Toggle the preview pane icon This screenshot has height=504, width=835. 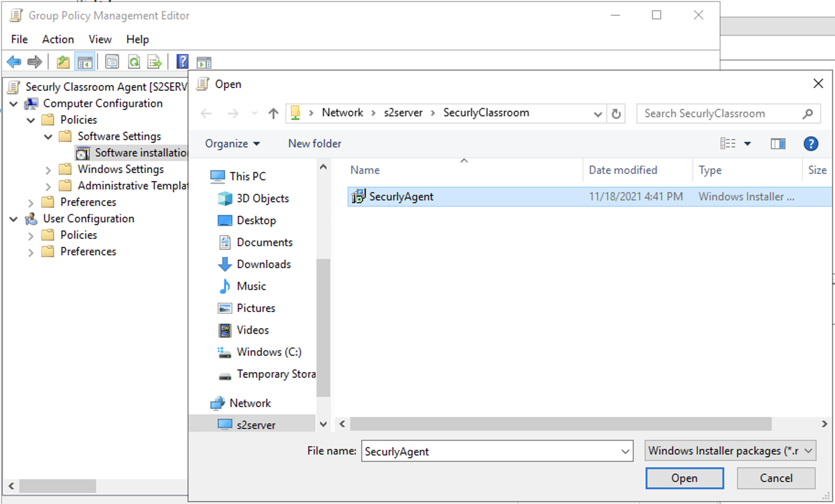[778, 144]
